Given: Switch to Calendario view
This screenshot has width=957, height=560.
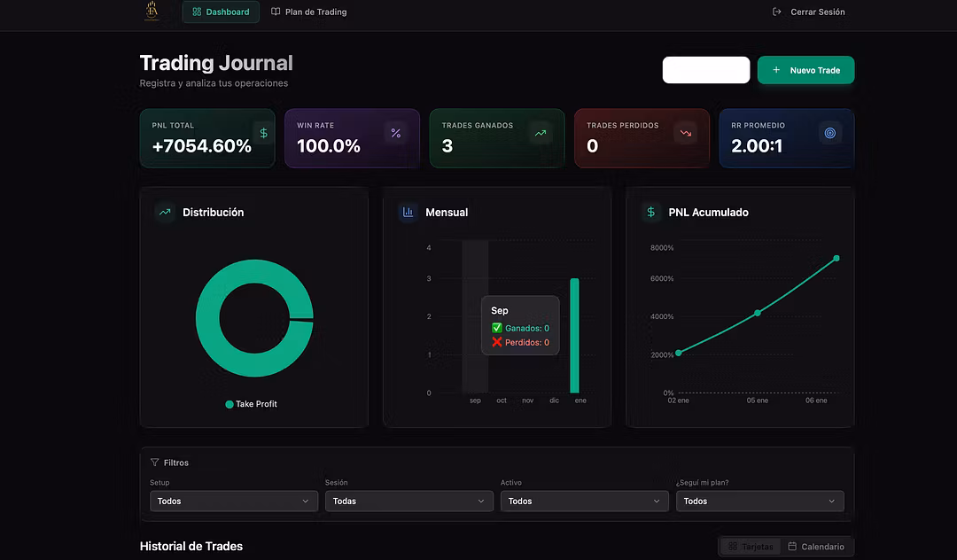Looking at the screenshot, I should [x=816, y=547].
